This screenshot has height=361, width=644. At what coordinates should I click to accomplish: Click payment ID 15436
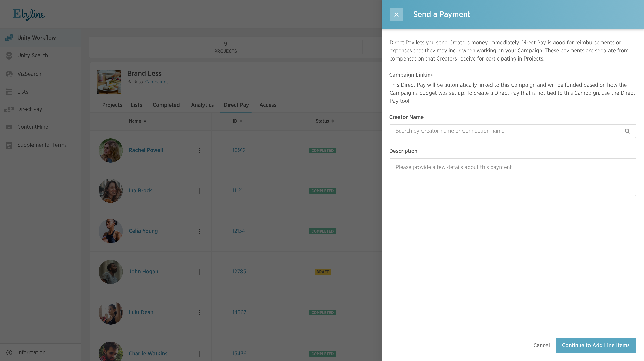[239, 354]
